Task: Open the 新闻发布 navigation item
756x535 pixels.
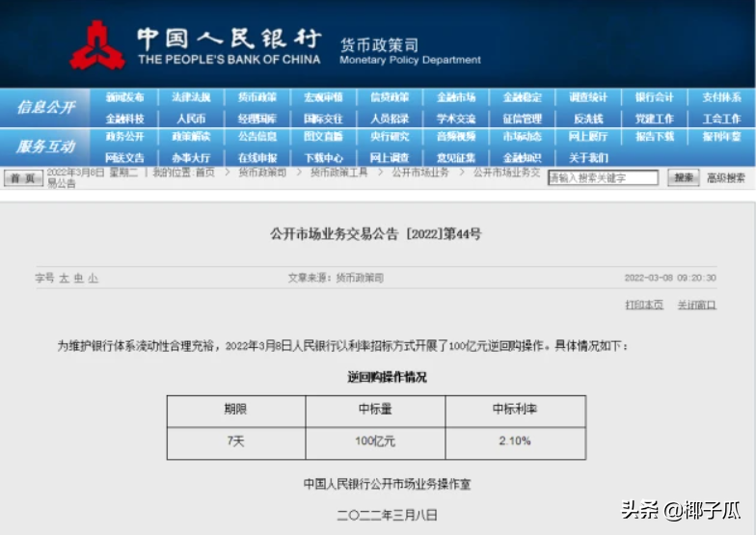Action: [125, 97]
